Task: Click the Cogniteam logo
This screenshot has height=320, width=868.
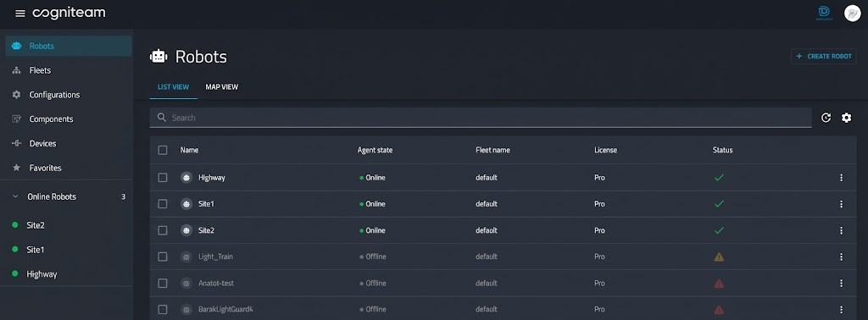Action: 69,14
